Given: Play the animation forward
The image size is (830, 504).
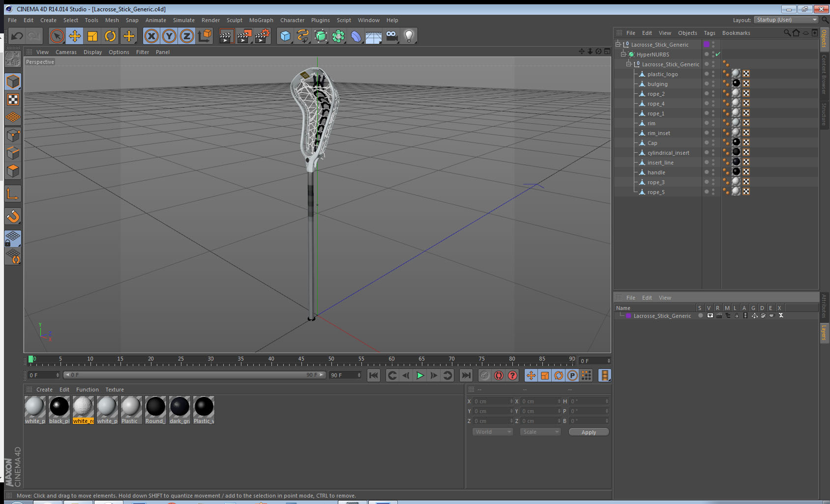Looking at the screenshot, I should (x=420, y=375).
